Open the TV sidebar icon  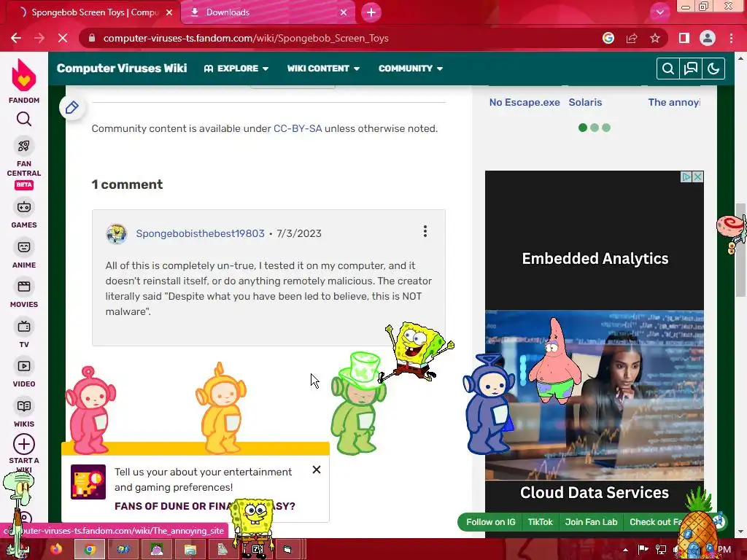tap(24, 327)
